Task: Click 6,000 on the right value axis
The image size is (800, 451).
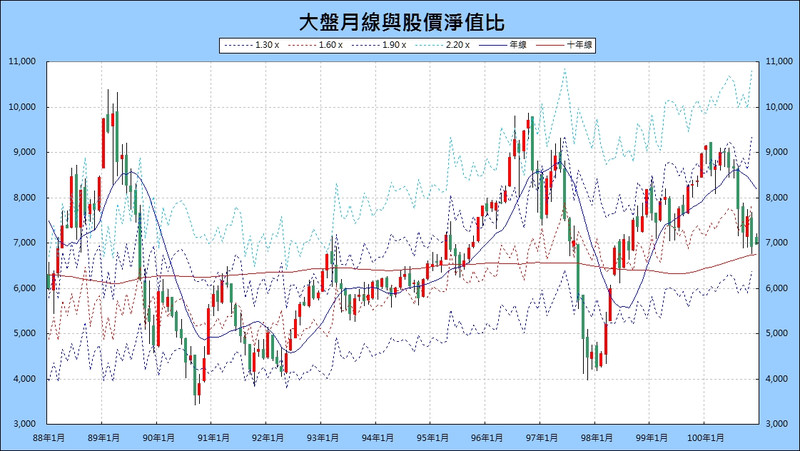Action: pyautogui.click(x=778, y=288)
